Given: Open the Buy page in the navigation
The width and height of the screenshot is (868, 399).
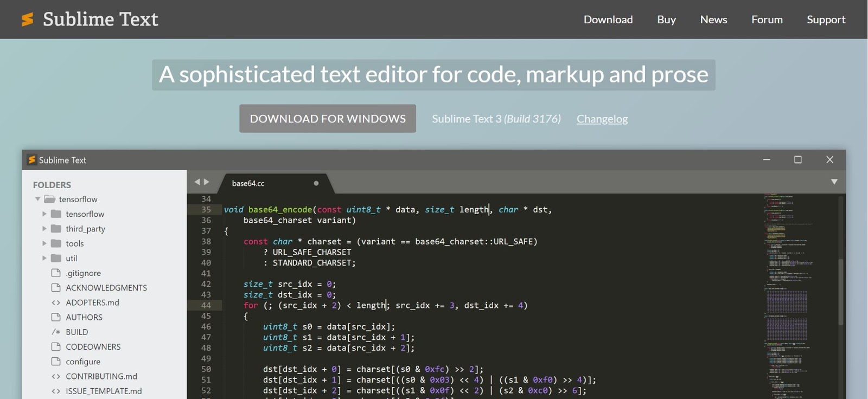Looking at the screenshot, I should point(666,20).
